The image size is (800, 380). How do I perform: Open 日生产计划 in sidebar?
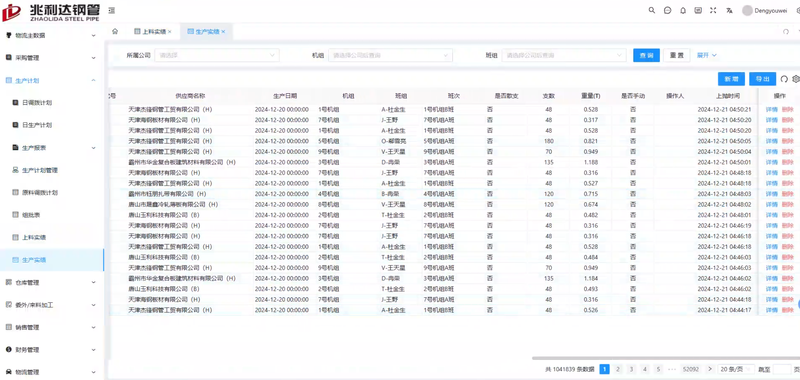(x=37, y=125)
